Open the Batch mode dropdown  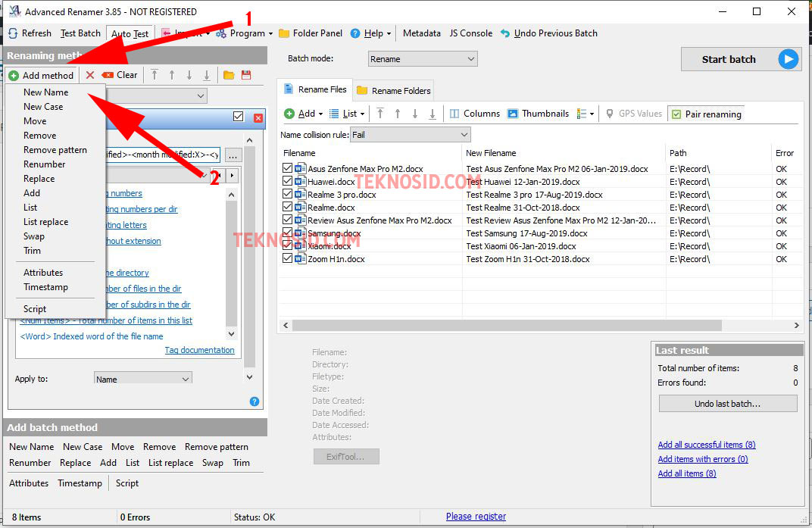coord(423,59)
